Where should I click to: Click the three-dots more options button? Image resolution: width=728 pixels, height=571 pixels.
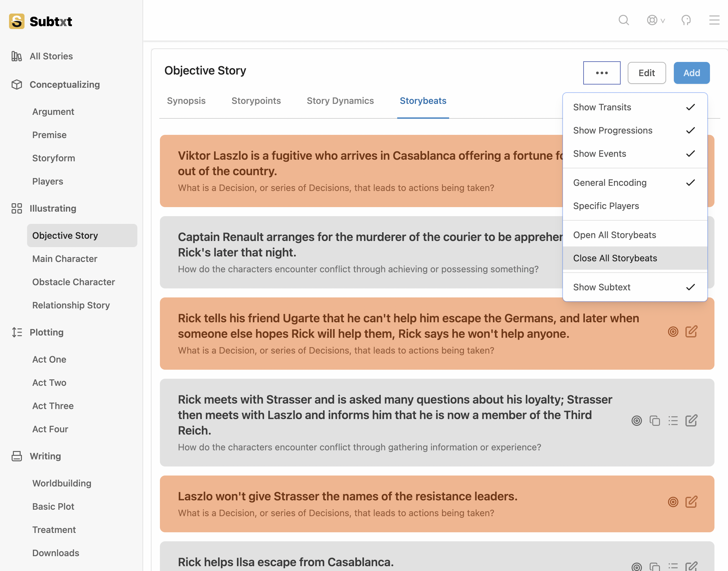coord(602,73)
